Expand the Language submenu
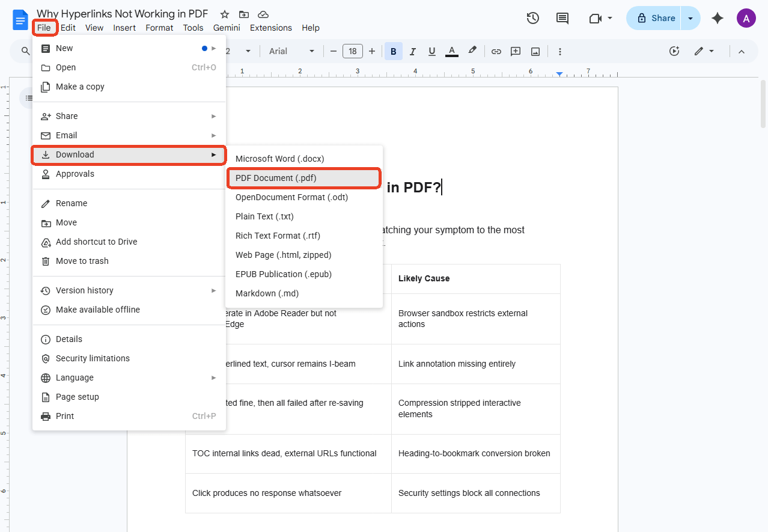768x532 pixels. tap(129, 378)
